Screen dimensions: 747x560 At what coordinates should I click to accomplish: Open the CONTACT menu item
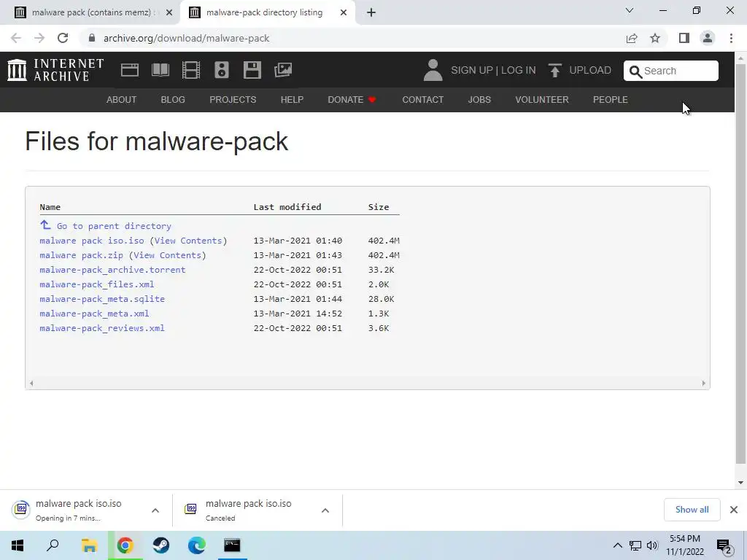pyautogui.click(x=422, y=99)
